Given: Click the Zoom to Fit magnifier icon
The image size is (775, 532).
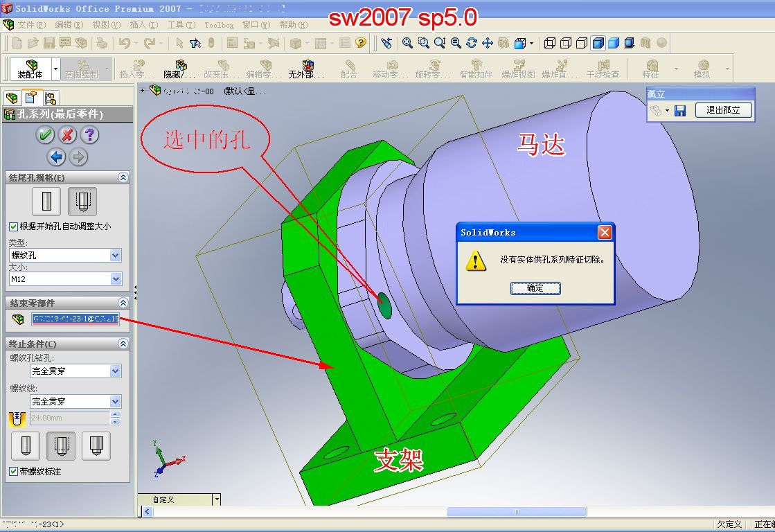Looking at the screenshot, I should tap(407, 43).
